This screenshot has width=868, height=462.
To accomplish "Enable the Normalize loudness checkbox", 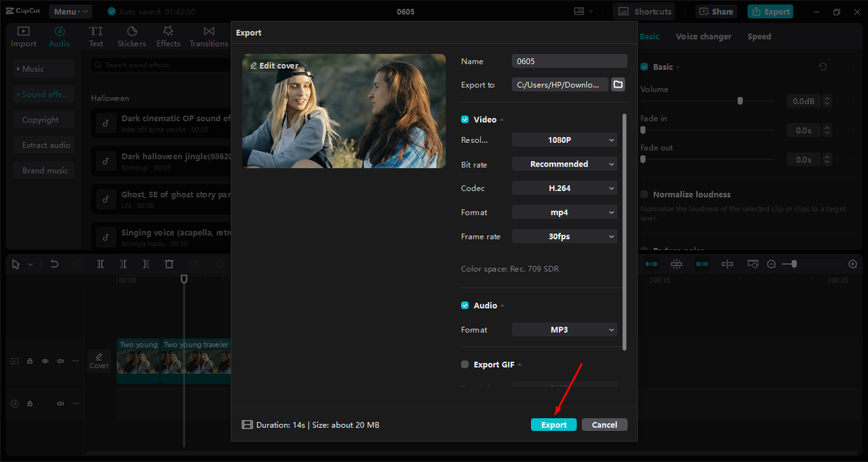I will click(644, 194).
